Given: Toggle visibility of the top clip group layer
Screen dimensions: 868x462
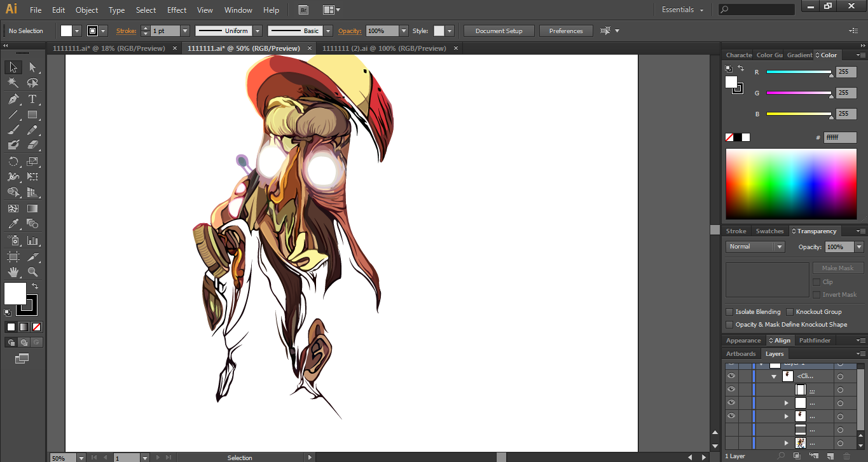Looking at the screenshot, I should pos(731,376).
